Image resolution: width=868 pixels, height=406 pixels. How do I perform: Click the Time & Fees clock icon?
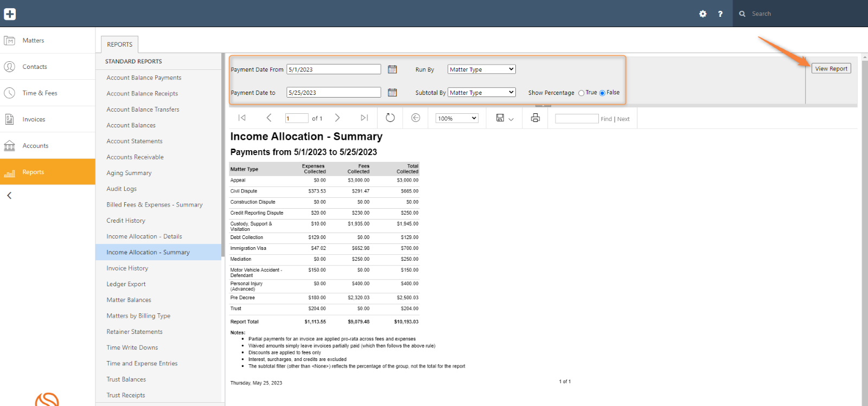(x=10, y=93)
